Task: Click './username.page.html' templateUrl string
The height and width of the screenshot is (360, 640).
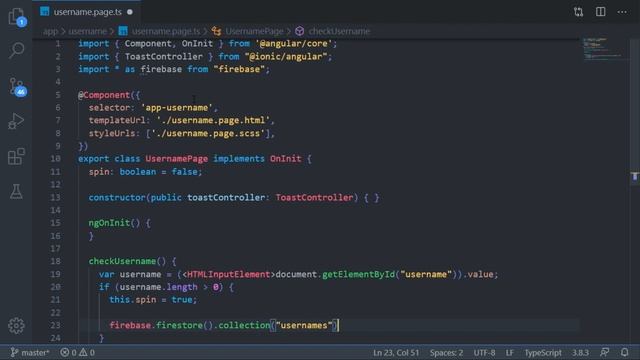Action: [x=213, y=120]
